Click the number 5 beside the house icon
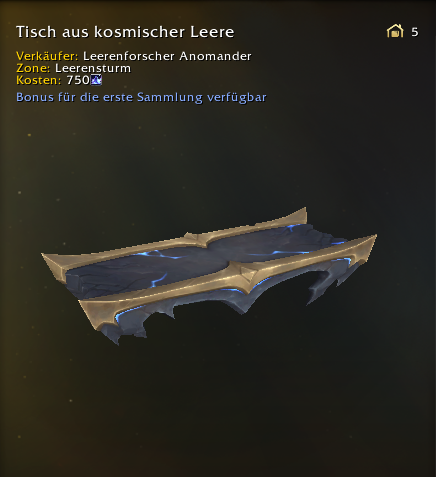Image resolution: width=436 pixels, height=477 pixels. pyautogui.click(x=414, y=32)
